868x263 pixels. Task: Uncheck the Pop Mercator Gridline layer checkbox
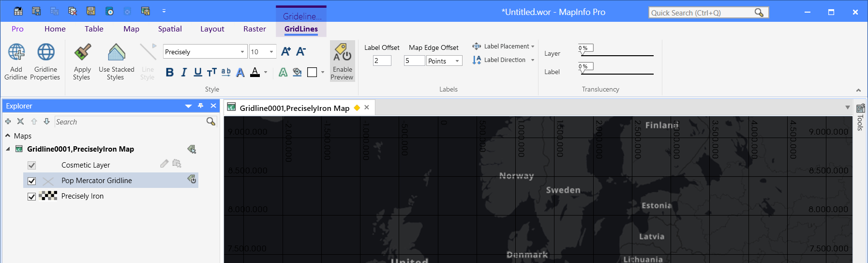[31, 181]
